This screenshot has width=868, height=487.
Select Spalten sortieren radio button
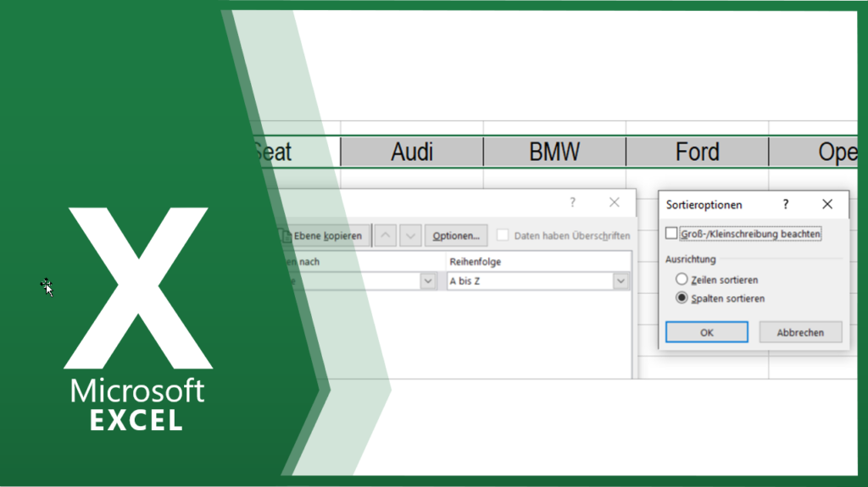[682, 298]
